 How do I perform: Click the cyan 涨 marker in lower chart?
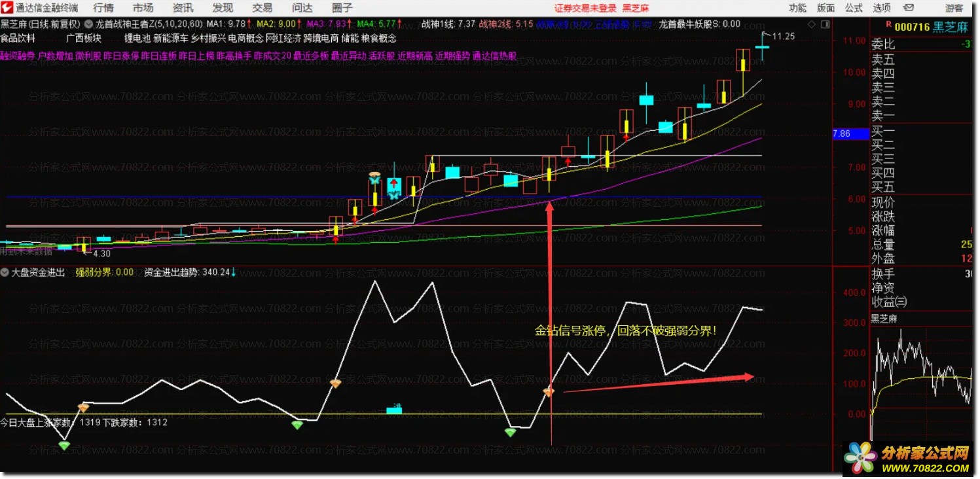click(394, 410)
